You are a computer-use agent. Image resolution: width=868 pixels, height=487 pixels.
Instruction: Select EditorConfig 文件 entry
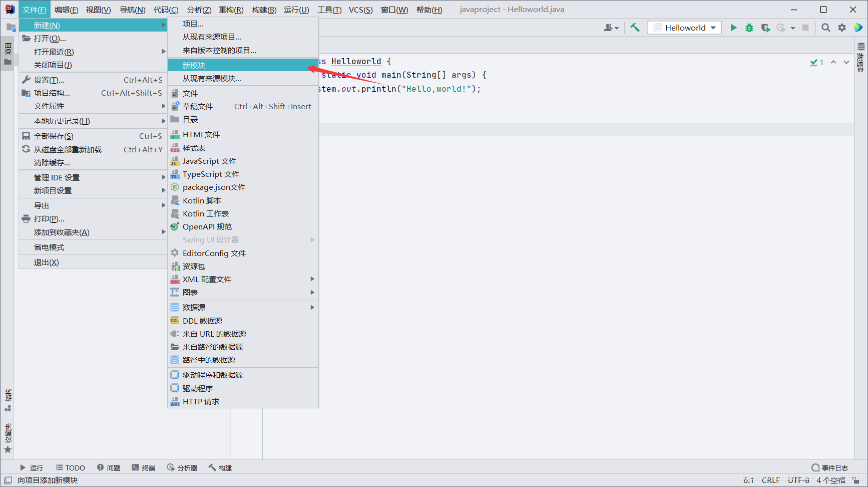243,253
